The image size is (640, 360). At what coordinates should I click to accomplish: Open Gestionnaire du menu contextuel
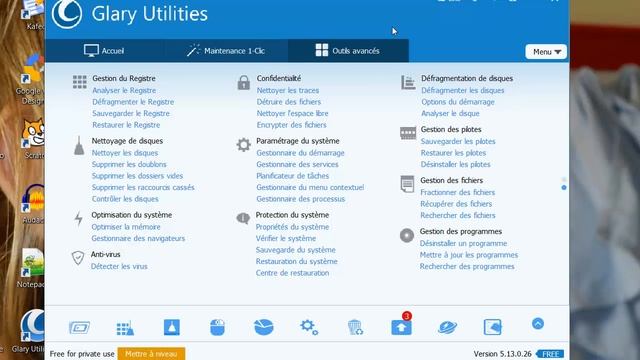click(x=310, y=187)
